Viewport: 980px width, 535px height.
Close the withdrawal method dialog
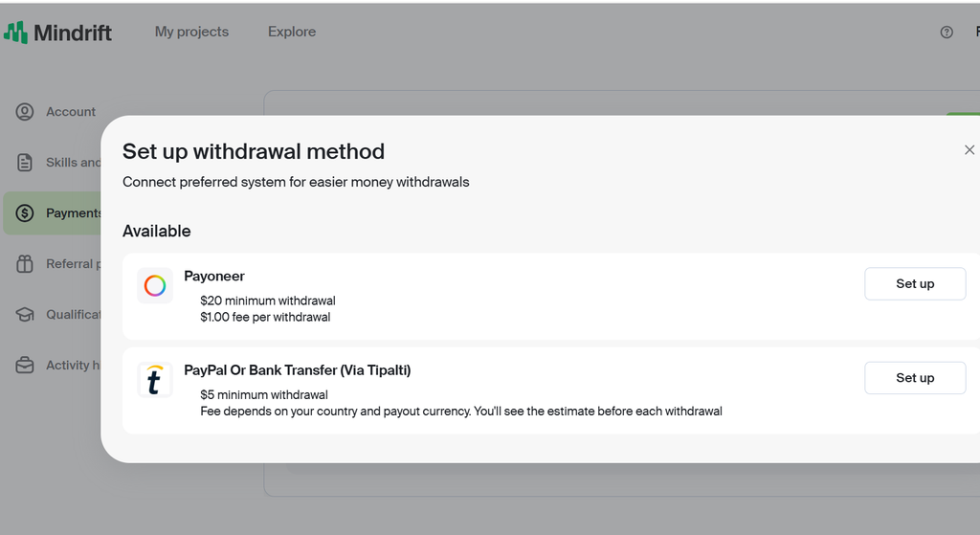tap(969, 150)
